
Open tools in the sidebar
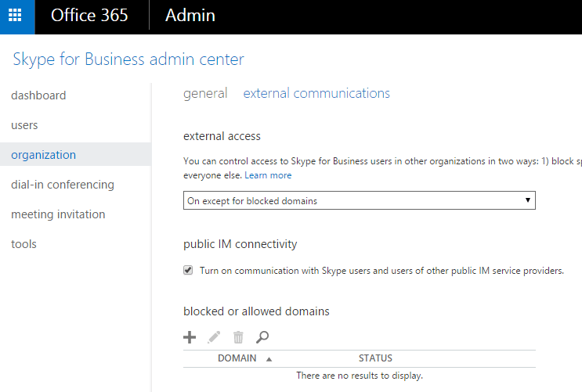(23, 244)
